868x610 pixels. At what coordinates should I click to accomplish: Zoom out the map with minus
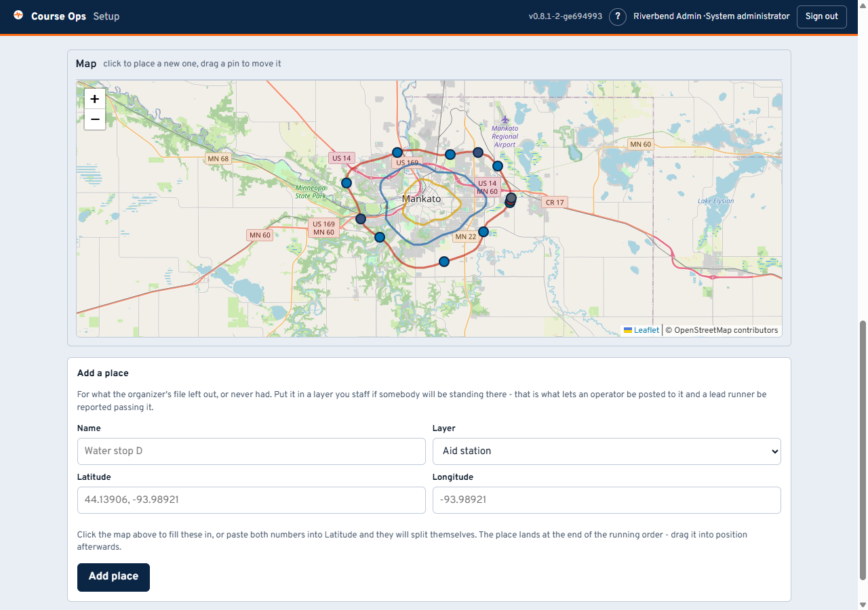pyautogui.click(x=95, y=119)
